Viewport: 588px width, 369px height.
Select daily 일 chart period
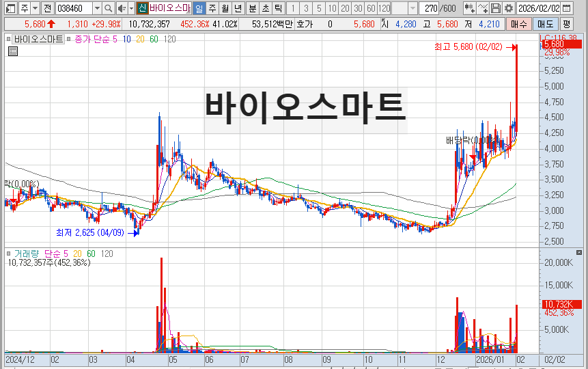(x=199, y=8)
